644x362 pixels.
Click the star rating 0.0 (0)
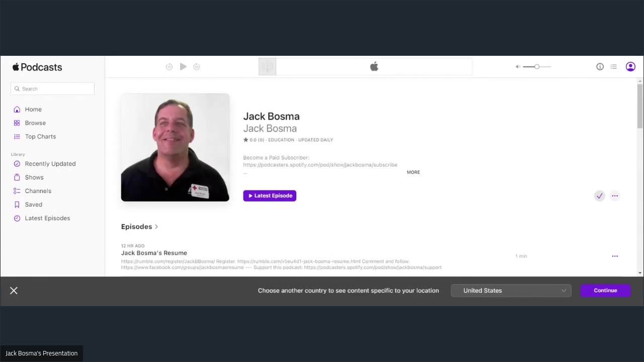[x=254, y=140]
